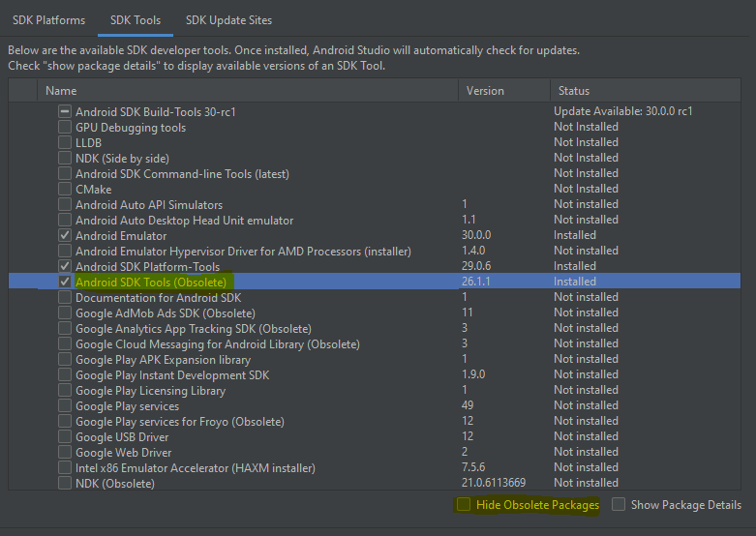Select 'Google Web Driver' row name
Screen dimensions: 756x536
coord(124,452)
